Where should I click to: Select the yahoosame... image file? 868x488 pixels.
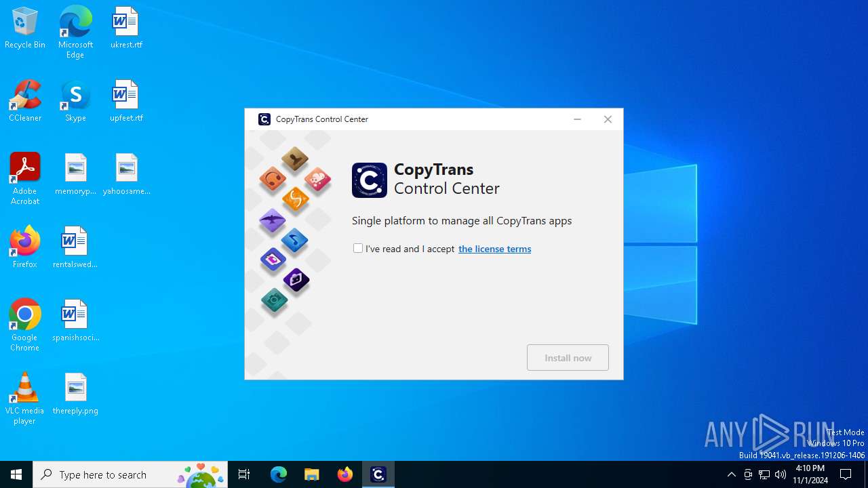[126, 175]
